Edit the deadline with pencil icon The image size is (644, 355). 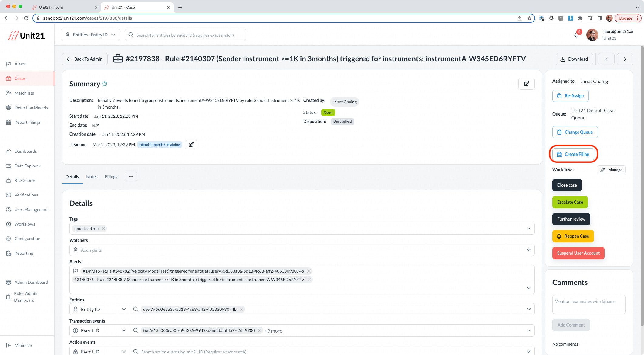coord(191,145)
